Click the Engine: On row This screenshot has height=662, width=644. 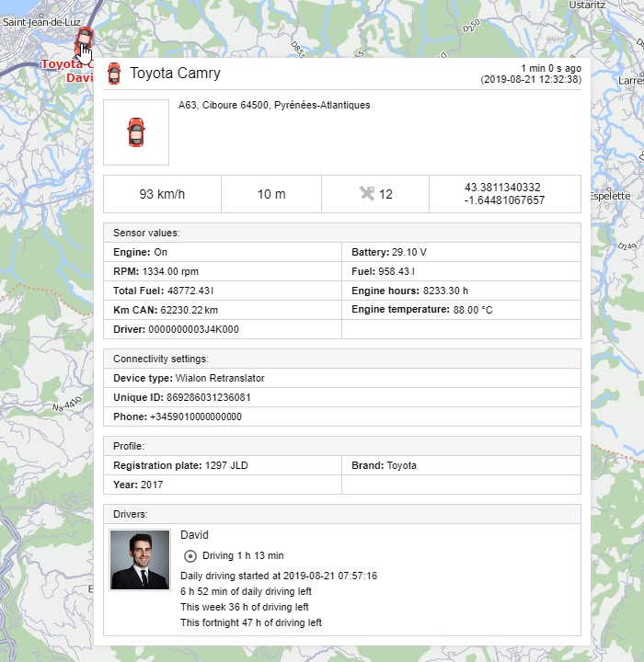[x=223, y=252]
